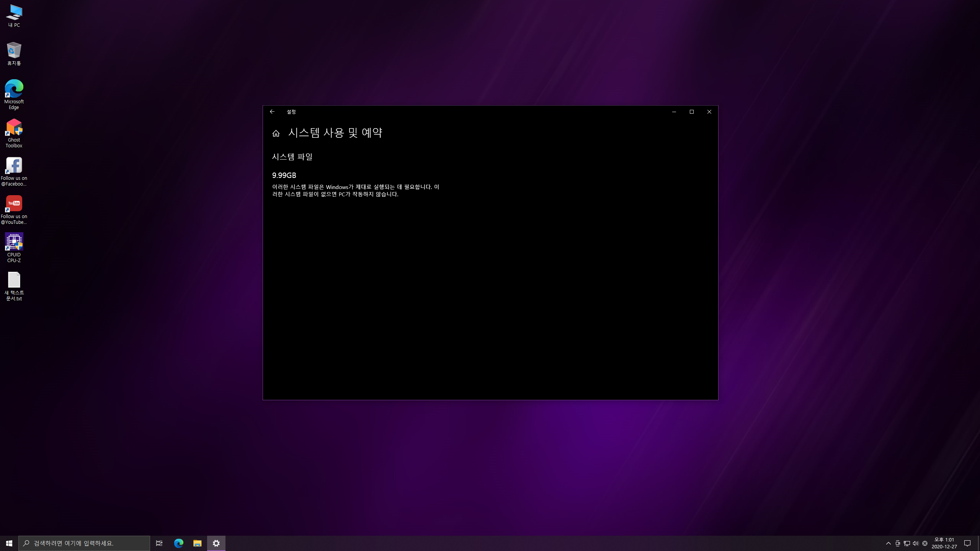The height and width of the screenshot is (551, 980).
Task: Click the back arrow in Settings window
Action: (x=272, y=112)
